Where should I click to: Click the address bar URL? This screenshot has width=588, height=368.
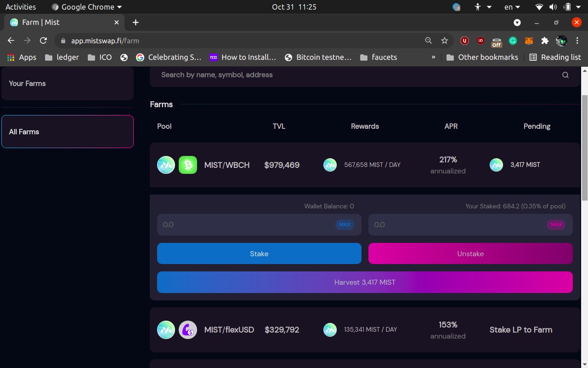(105, 40)
